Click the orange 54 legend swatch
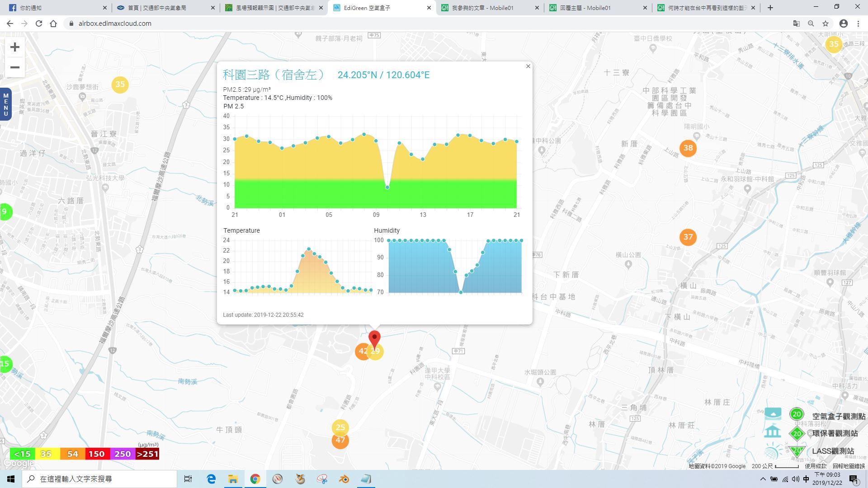The width and height of the screenshot is (868, 488). 72,454
